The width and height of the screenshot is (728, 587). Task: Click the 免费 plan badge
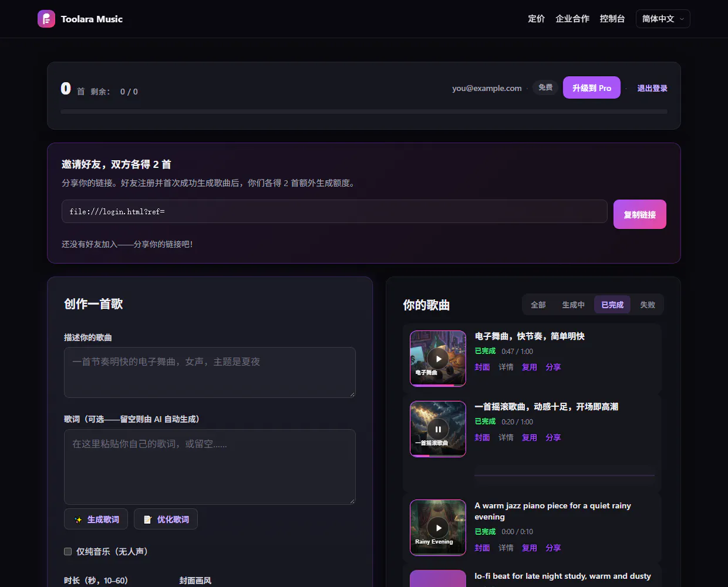point(545,87)
